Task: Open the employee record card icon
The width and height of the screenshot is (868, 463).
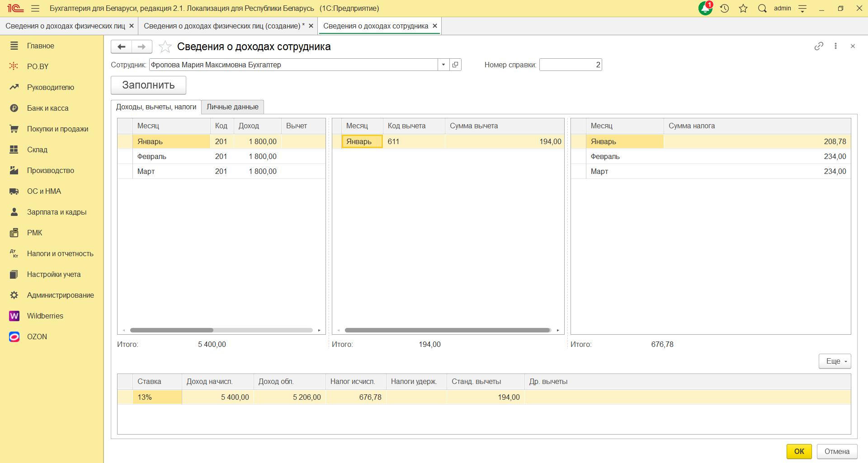Action: 455,65
